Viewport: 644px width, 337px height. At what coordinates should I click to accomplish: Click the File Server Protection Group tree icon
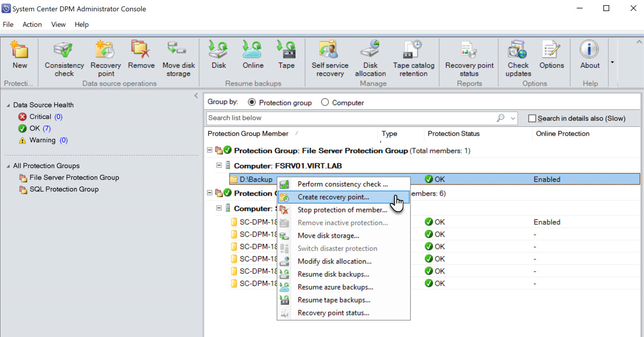point(23,178)
